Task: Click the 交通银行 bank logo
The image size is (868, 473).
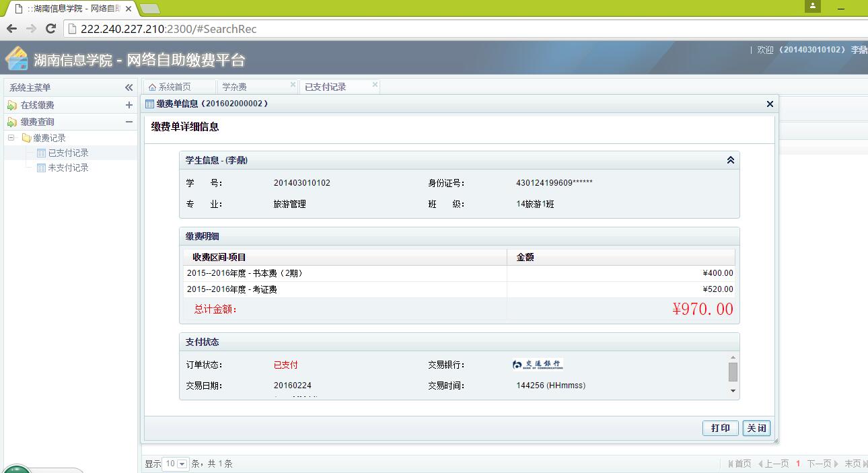Action: 537,365
